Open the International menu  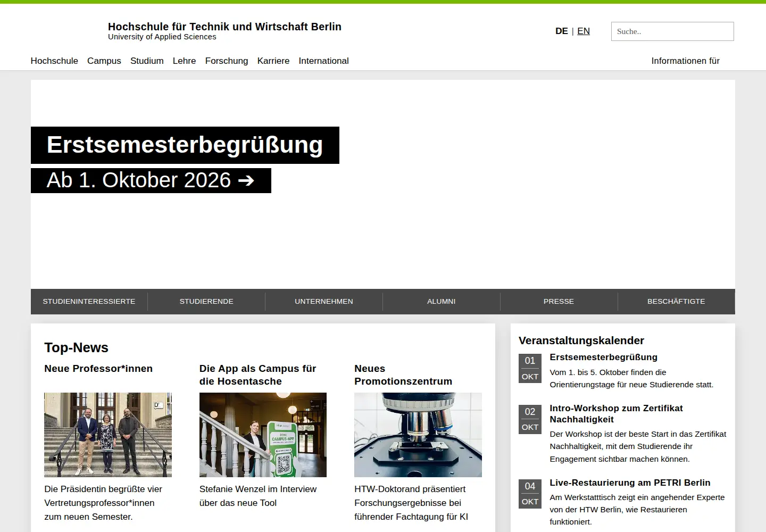click(323, 61)
